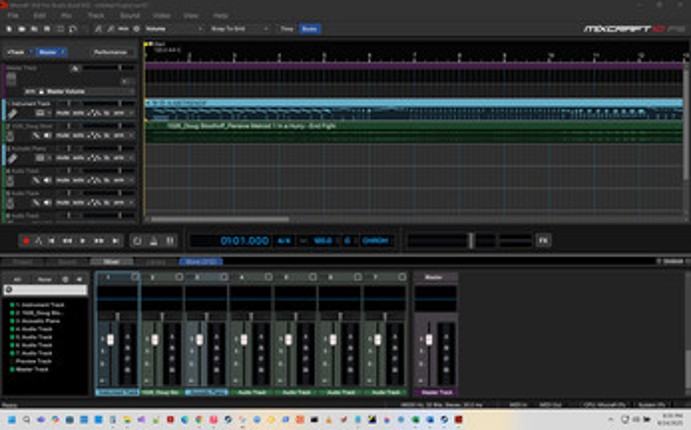
Task: Switch to the Mixer tab
Action: click(x=111, y=262)
